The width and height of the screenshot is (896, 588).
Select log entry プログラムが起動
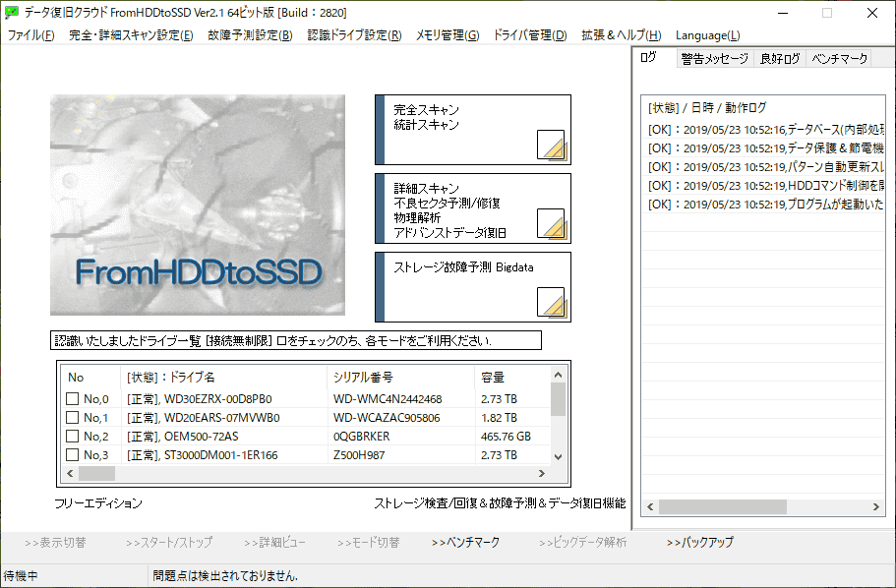point(765,204)
